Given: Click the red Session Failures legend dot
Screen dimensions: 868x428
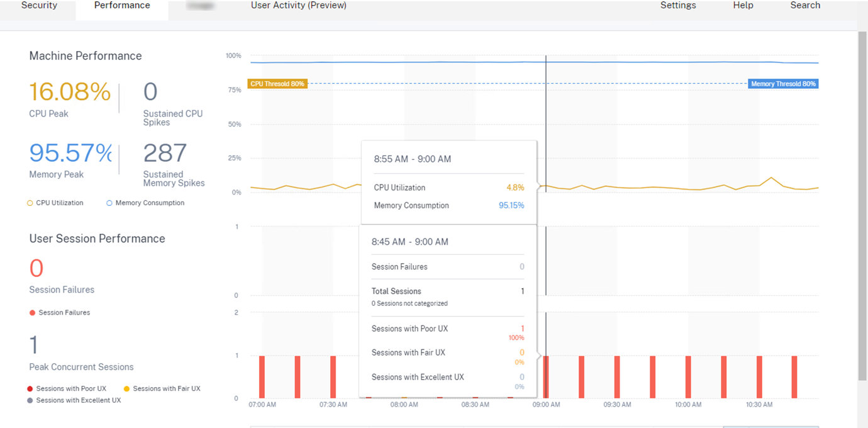Looking at the screenshot, I should pos(32,313).
